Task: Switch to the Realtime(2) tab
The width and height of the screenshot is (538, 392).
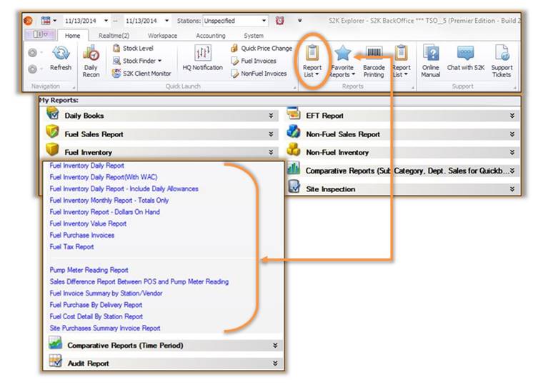Action: [x=114, y=35]
